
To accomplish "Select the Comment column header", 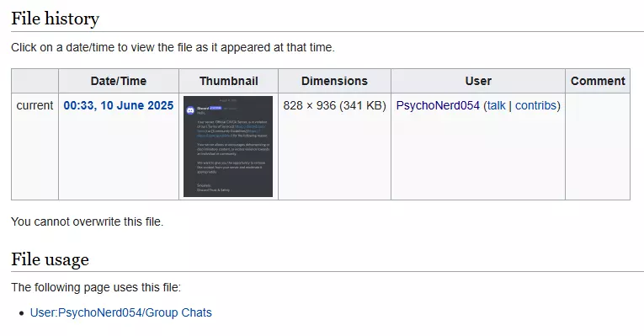I will coord(598,81).
